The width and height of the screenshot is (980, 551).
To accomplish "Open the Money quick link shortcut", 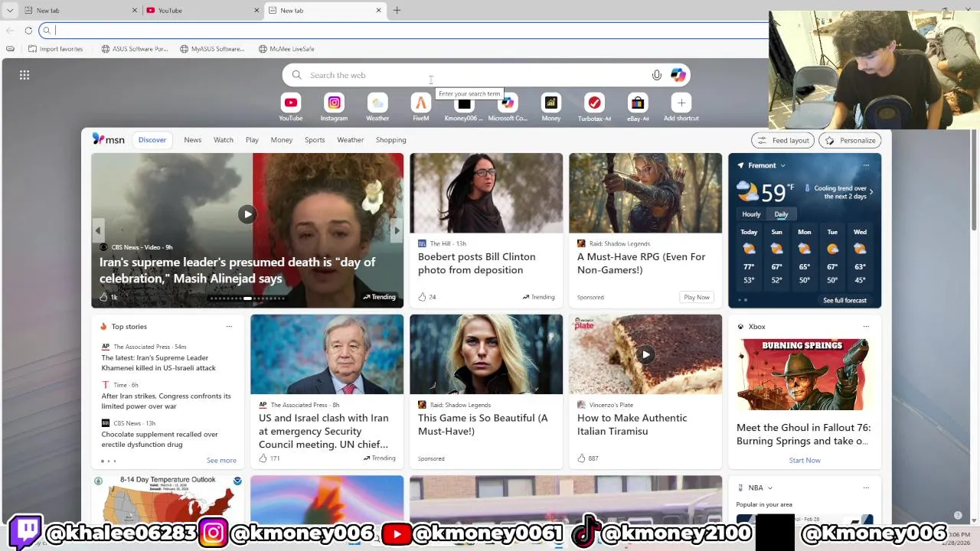I will (551, 103).
